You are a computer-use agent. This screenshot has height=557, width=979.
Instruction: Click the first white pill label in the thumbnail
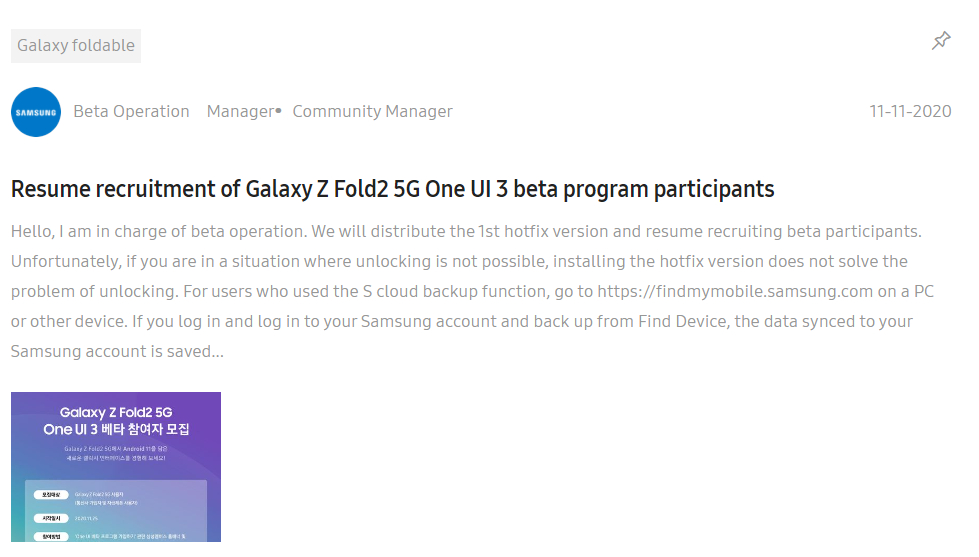tap(51, 495)
